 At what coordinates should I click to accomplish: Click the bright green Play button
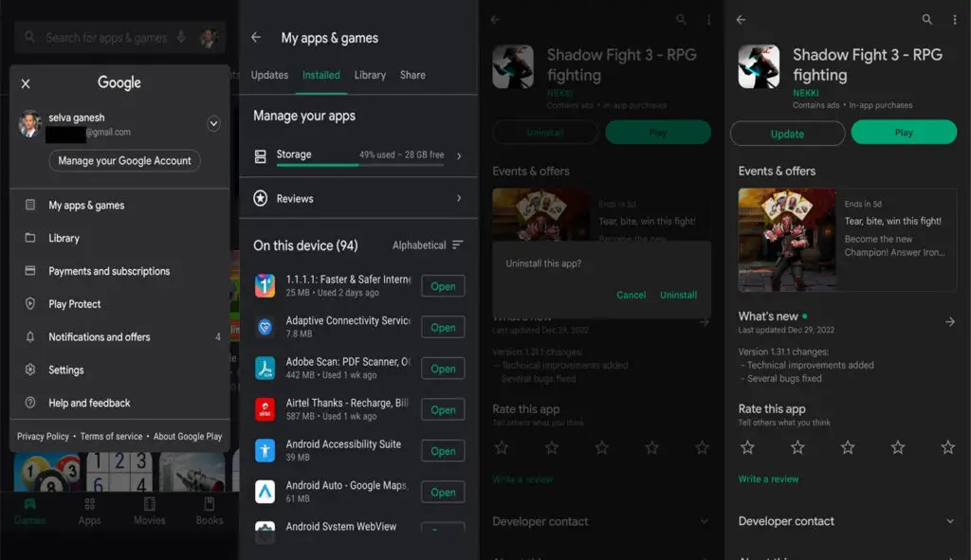click(x=904, y=133)
